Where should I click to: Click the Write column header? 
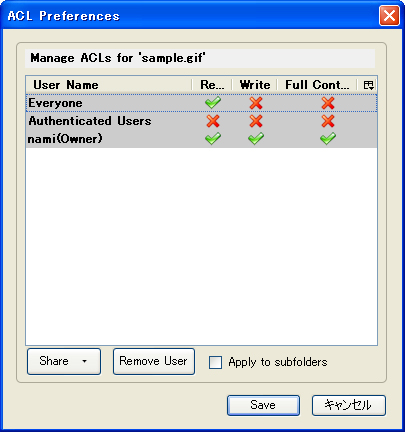(255, 85)
